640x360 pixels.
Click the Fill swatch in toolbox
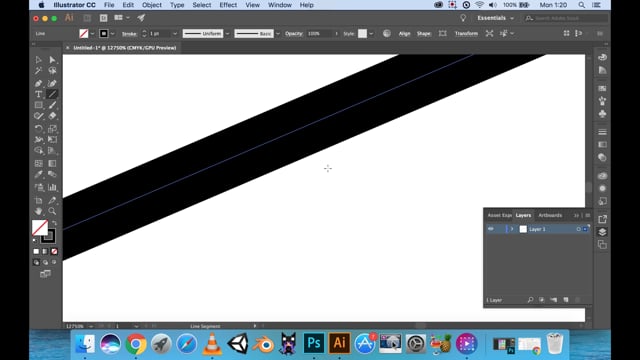(40, 227)
